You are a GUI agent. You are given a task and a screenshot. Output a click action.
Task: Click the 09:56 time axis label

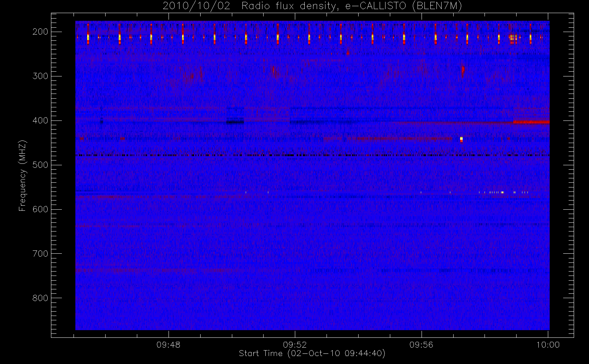(421, 345)
